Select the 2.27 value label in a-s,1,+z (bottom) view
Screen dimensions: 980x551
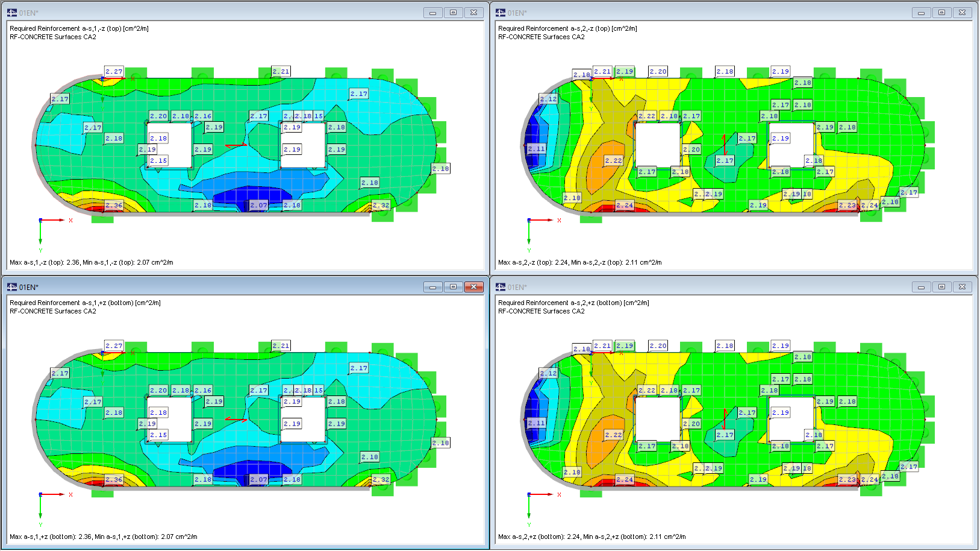(x=114, y=346)
